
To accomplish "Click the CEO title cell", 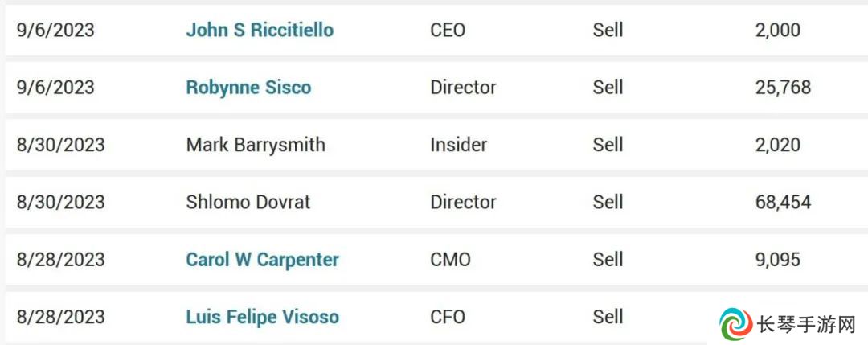I will point(448,30).
